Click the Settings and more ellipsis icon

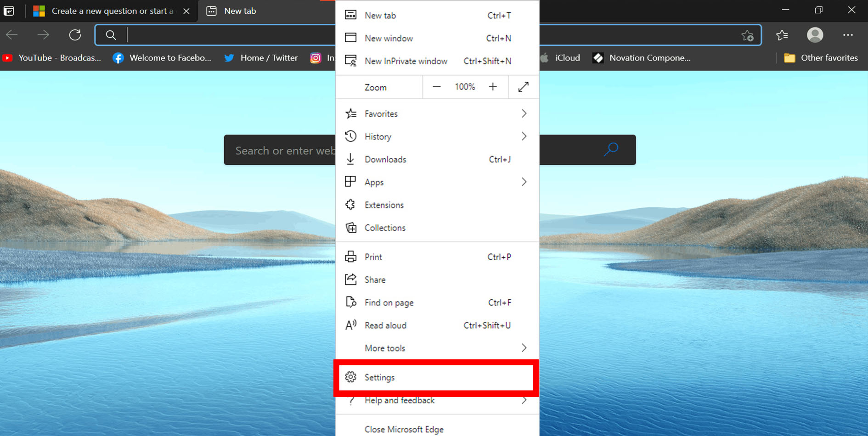point(847,35)
